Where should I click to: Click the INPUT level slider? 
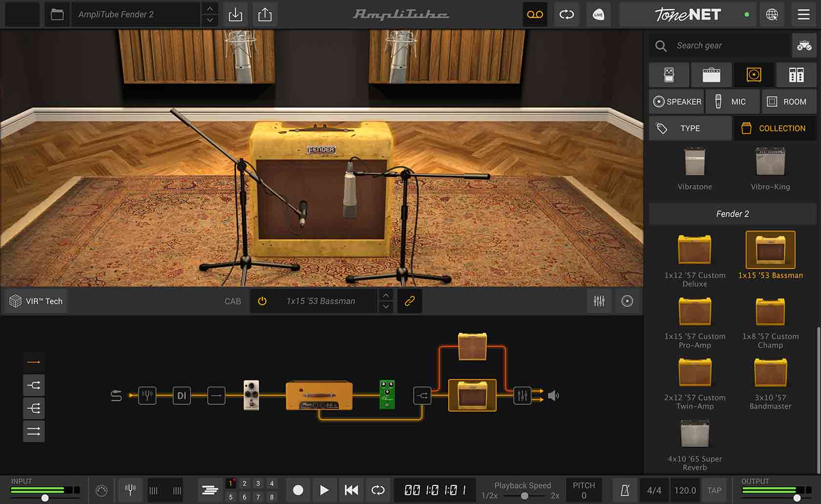click(45, 498)
